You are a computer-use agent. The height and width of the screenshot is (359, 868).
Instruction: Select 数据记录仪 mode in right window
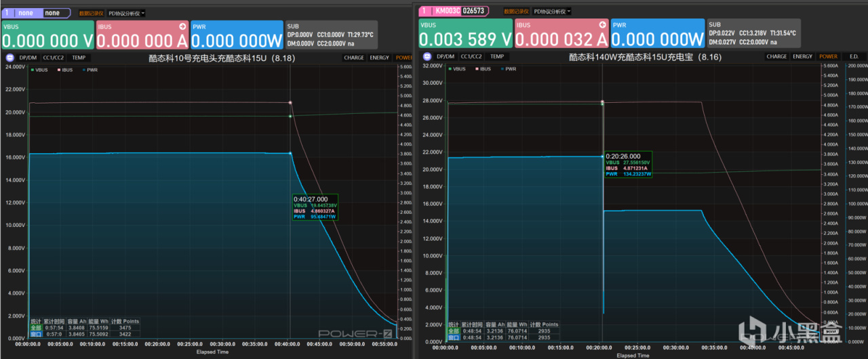point(515,12)
